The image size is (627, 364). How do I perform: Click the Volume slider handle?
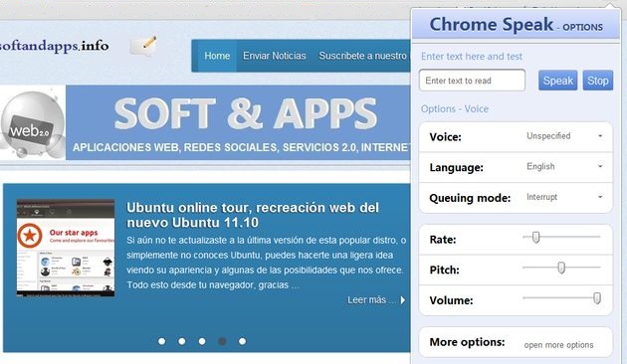597,298
